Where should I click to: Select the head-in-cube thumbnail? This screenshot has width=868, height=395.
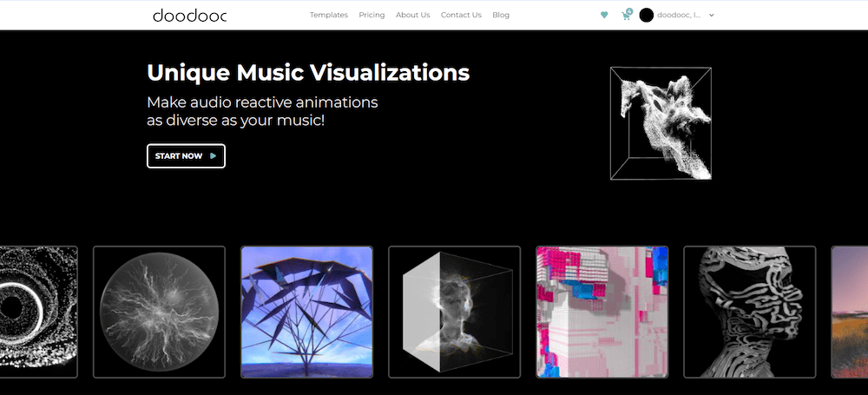click(454, 312)
